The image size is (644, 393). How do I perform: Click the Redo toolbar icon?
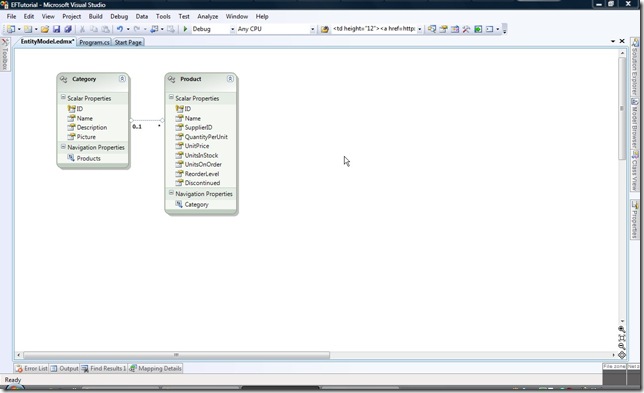pos(137,29)
